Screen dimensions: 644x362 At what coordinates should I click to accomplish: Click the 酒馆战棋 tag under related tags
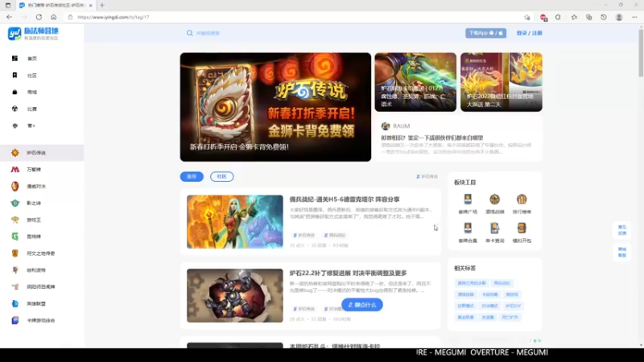click(465, 294)
